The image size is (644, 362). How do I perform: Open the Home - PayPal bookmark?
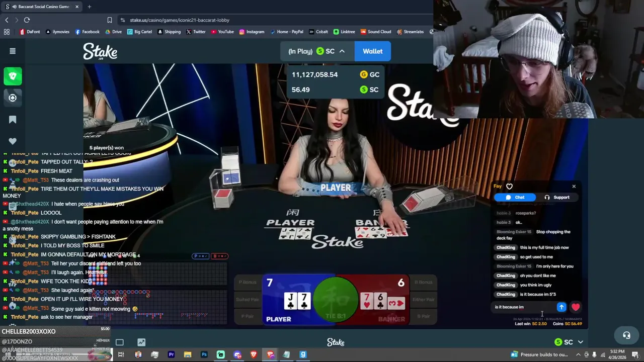point(286,32)
